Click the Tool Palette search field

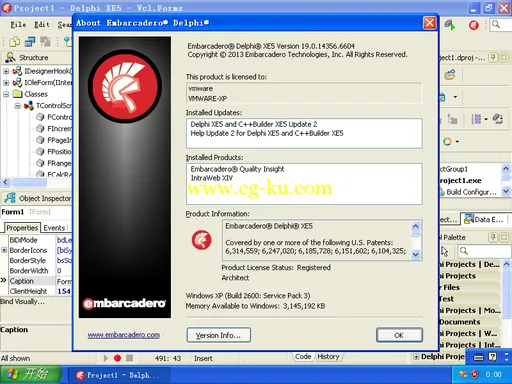tap(484, 251)
